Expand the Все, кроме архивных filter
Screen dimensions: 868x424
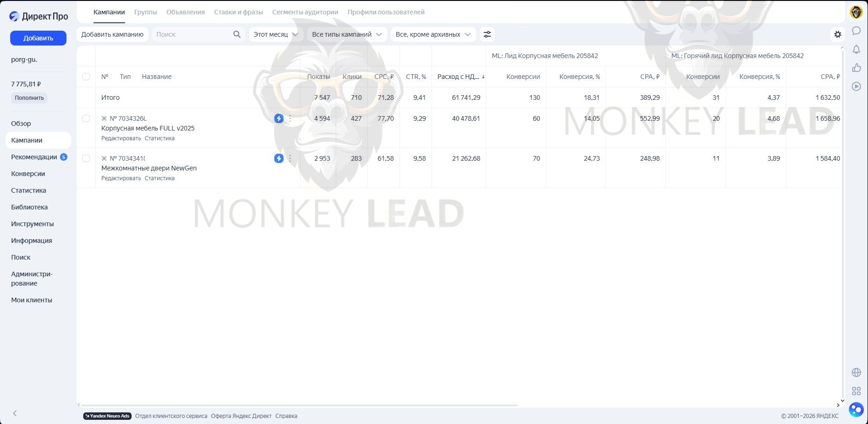pos(433,34)
